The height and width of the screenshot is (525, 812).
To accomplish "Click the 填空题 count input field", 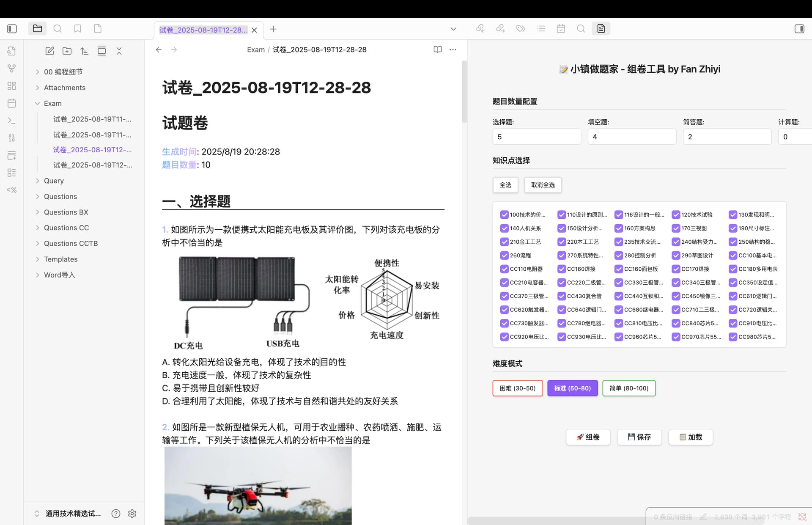I will (x=632, y=137).
